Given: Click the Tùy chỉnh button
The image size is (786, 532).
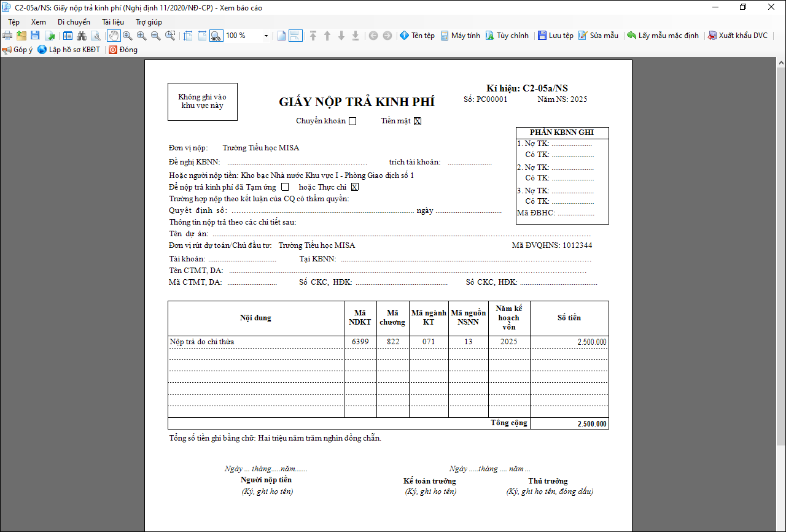Looking at the screenshot, I should [x=507, y=36].
